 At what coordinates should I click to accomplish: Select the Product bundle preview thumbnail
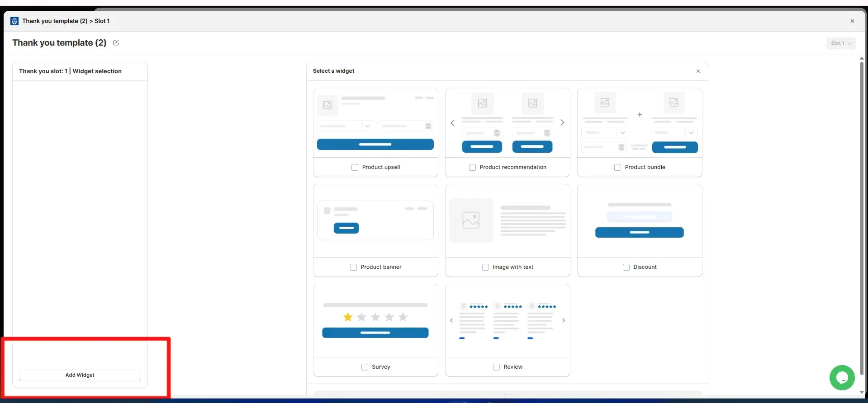tap(640, 123)
